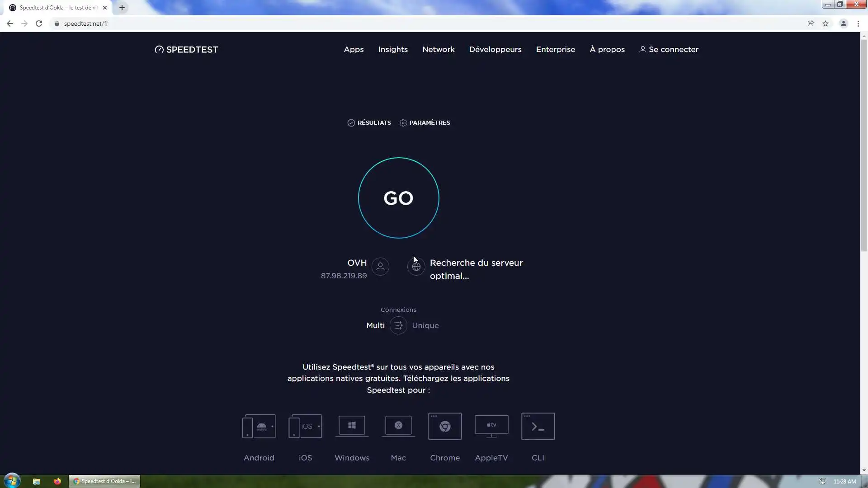Open the iOS app download icon

pyautogui.click(x=305, y=426)
